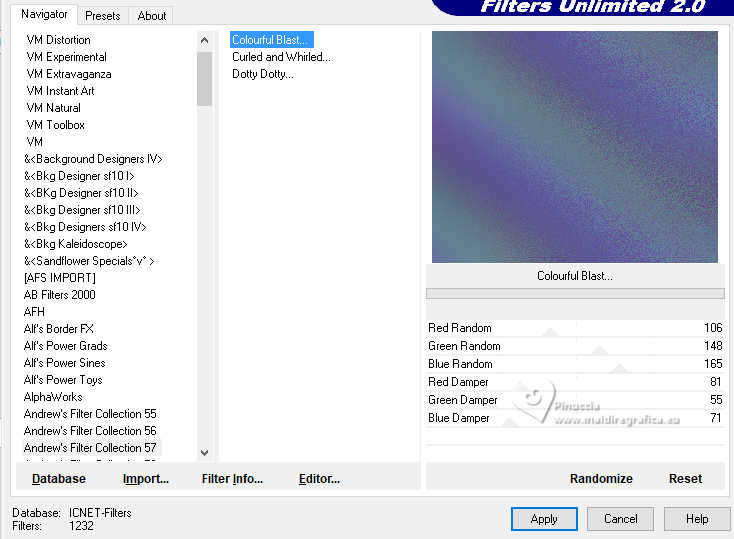The width and height of the screenshot is (734, 539).
Task: Click the category list scrollbar thumb
Action: [x=204, y=79]
